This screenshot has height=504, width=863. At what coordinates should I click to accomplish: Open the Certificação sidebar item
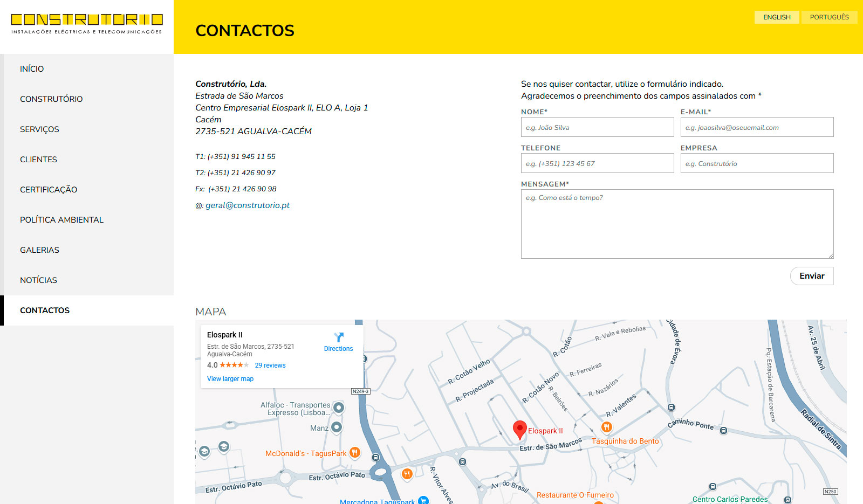point(49,190)
